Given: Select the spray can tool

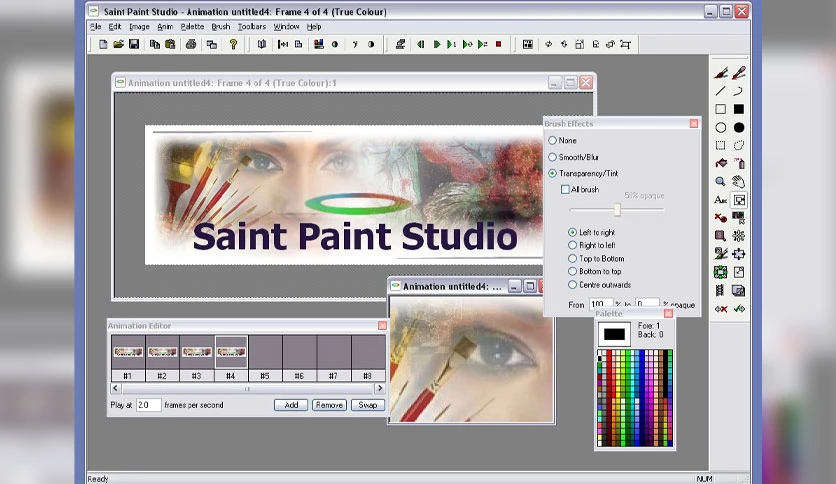Looking at the screenshot, I should [738, 163].
